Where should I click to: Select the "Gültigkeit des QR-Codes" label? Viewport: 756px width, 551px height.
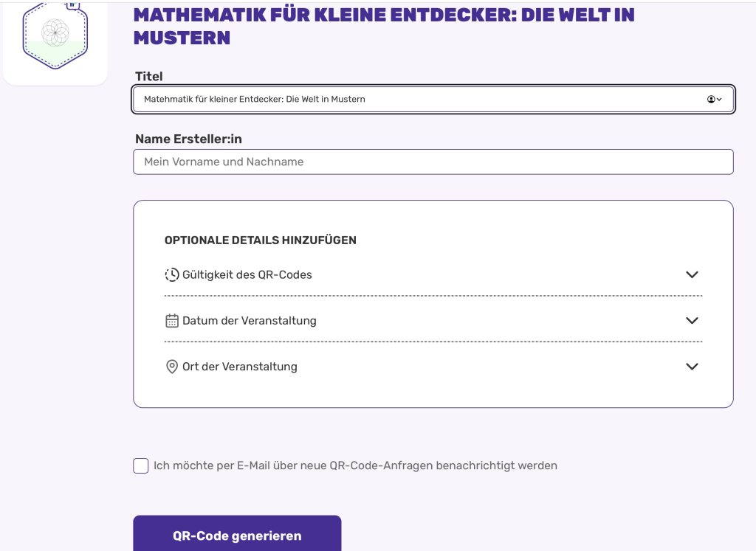tap(247, 274)
